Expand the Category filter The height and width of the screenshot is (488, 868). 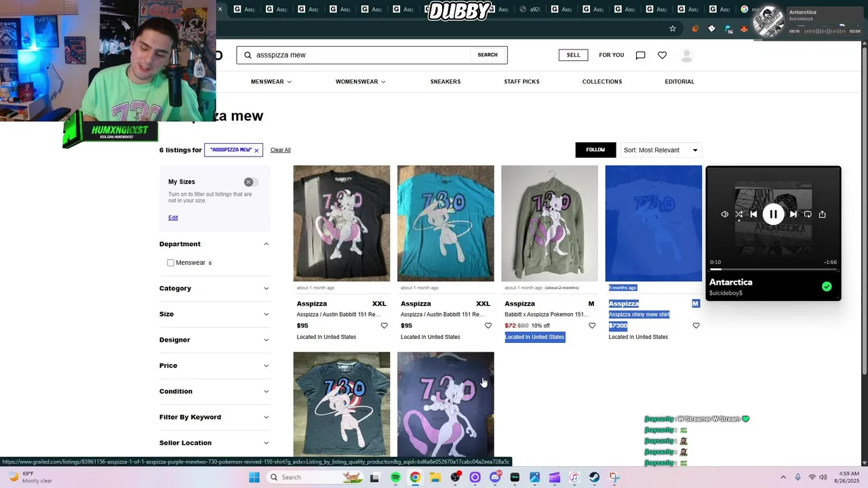click(x=214, y=288)
